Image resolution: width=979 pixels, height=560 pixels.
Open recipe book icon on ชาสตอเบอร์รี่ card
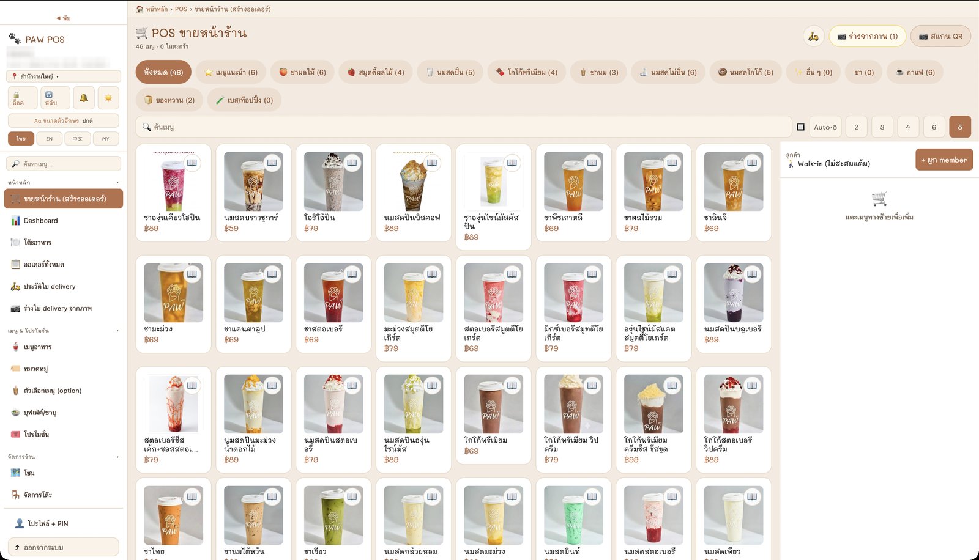352,274
